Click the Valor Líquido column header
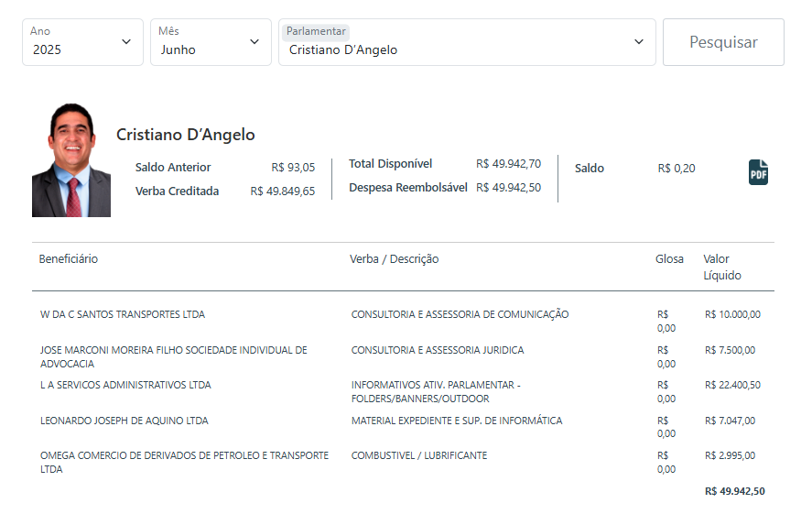This screenshot has height=514, width=812. point(722,267)
